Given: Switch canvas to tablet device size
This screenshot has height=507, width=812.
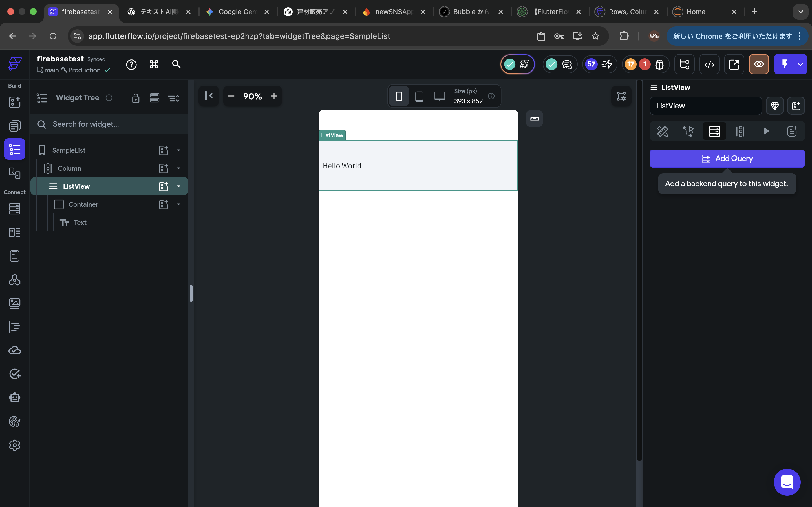Looking at the screenshot, I should click(419, 97).
